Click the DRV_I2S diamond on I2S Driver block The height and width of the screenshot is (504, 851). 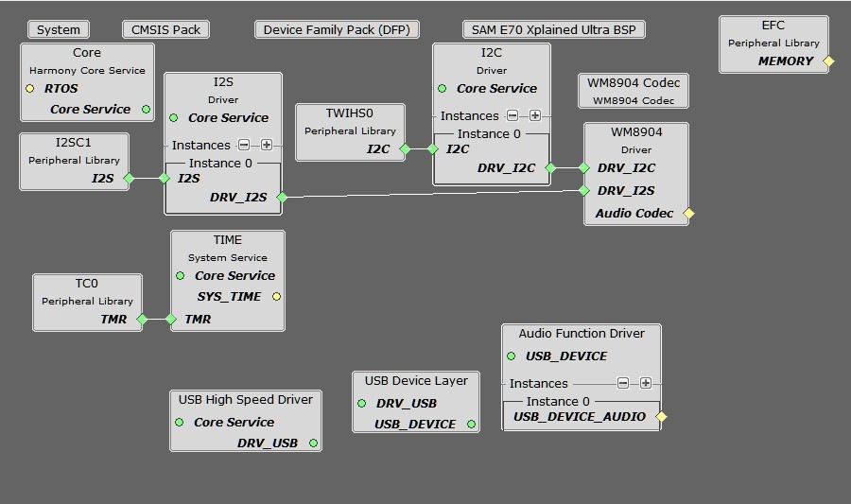282,197
